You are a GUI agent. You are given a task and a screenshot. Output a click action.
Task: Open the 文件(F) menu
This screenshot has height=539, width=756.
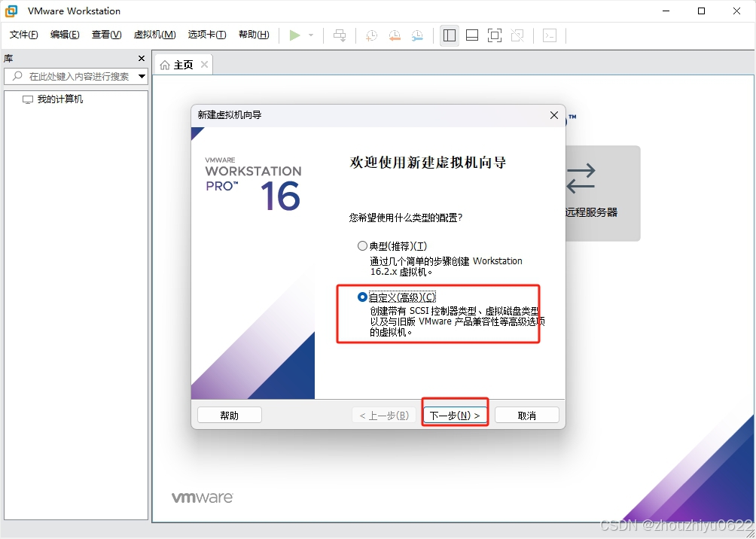pos(23,35)
